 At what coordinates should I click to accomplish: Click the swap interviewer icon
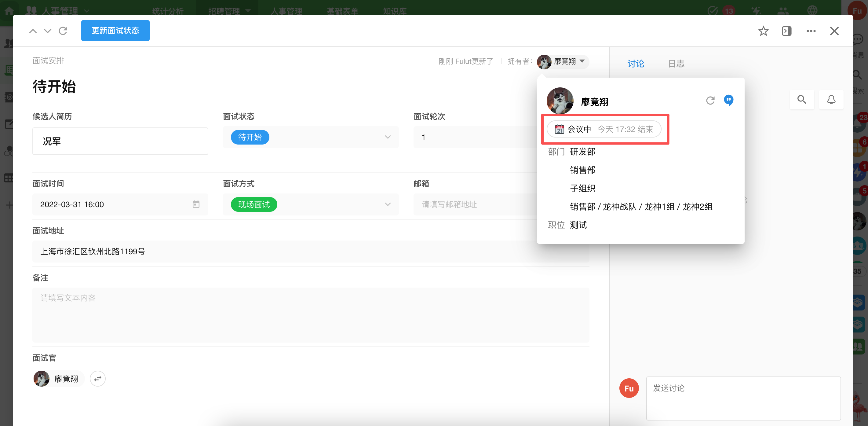97,379
